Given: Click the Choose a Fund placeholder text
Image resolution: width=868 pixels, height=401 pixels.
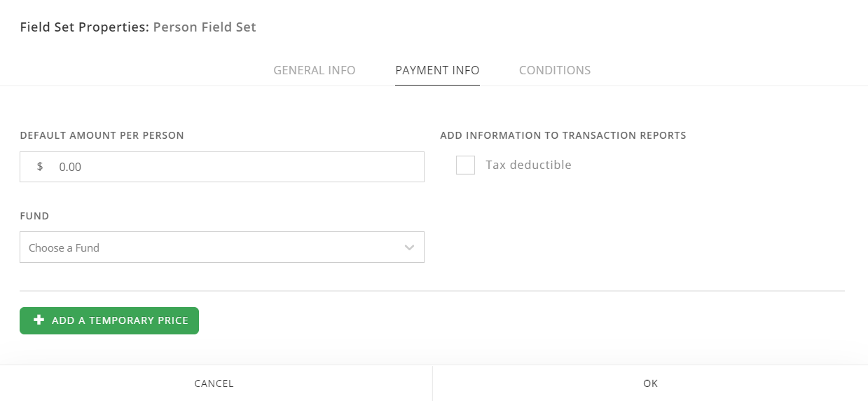Looking at the screenshot, I should (64, 248).
